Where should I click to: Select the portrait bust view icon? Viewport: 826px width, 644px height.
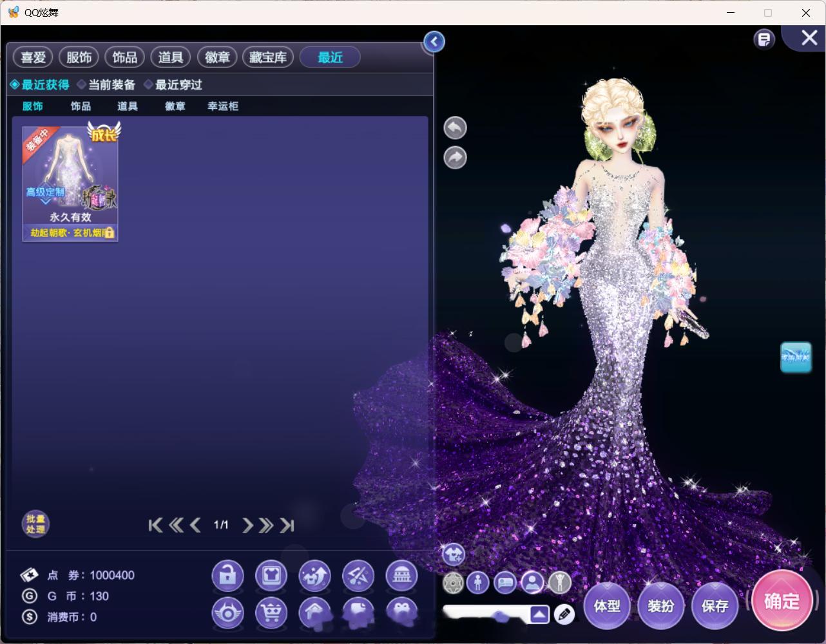point(533,583)
